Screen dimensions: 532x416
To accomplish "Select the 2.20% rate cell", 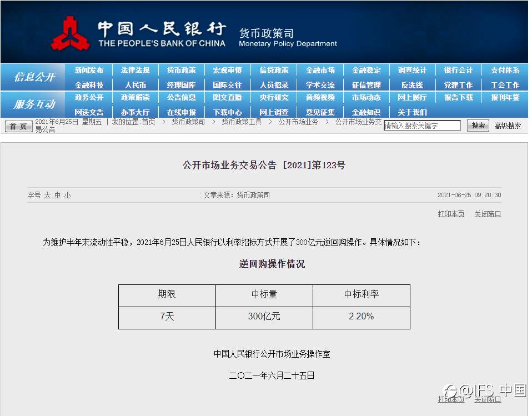I will 362,317.
